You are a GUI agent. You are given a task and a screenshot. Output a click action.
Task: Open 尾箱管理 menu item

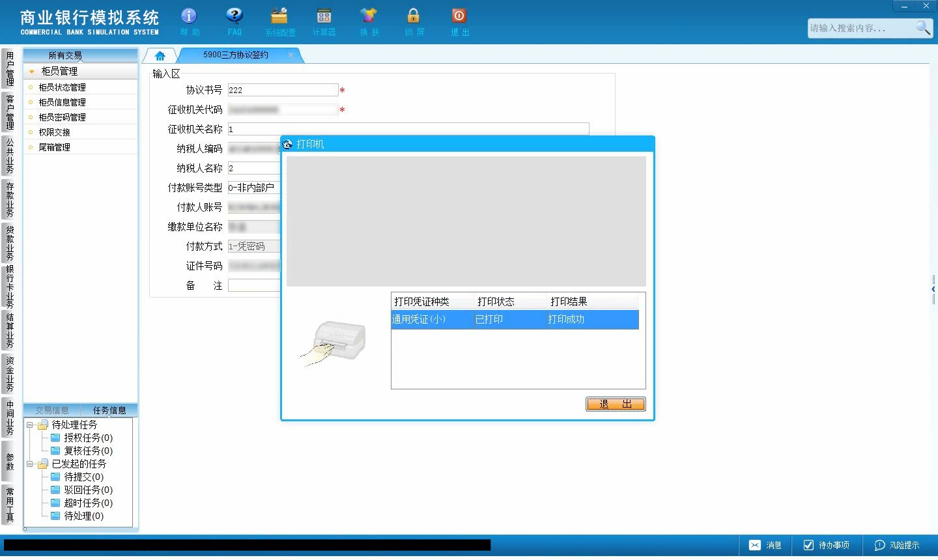tap(54, 147)
